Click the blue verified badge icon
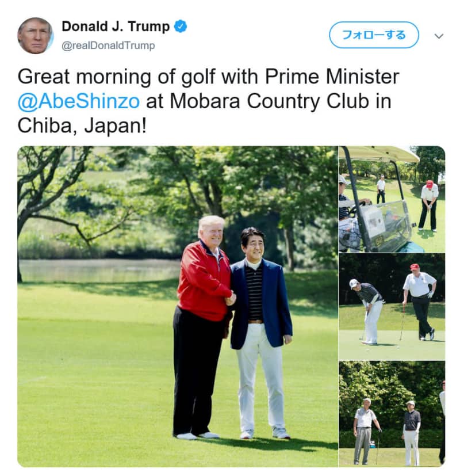This screenshot has height=476, width=460. point(180,26)
